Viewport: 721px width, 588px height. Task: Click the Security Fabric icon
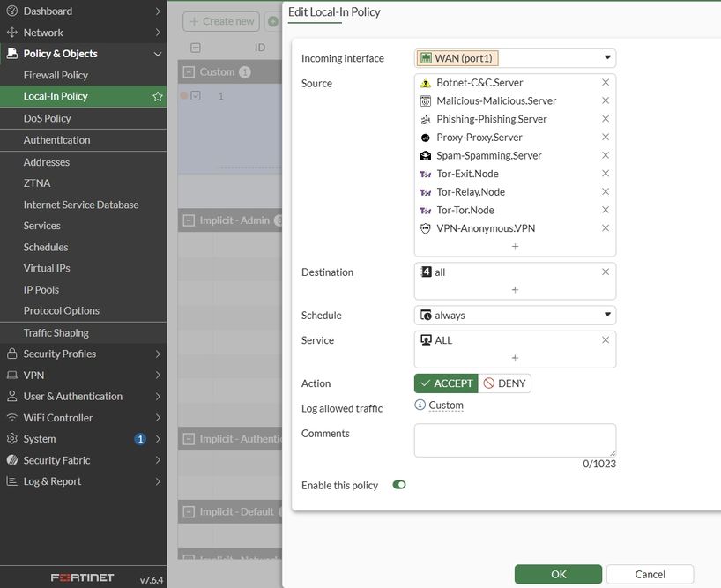tap(12, 460)
